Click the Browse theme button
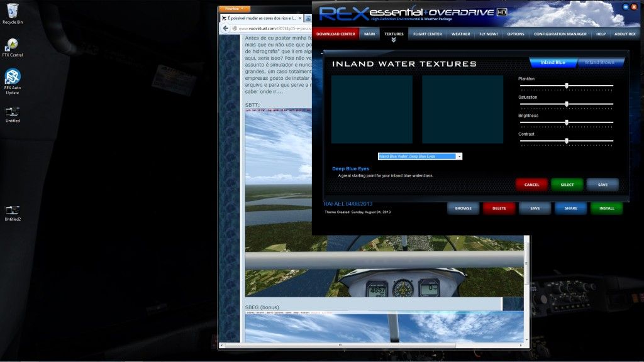Image resolution: width=644 pixels, height=362 pixels. pos(464,209)
